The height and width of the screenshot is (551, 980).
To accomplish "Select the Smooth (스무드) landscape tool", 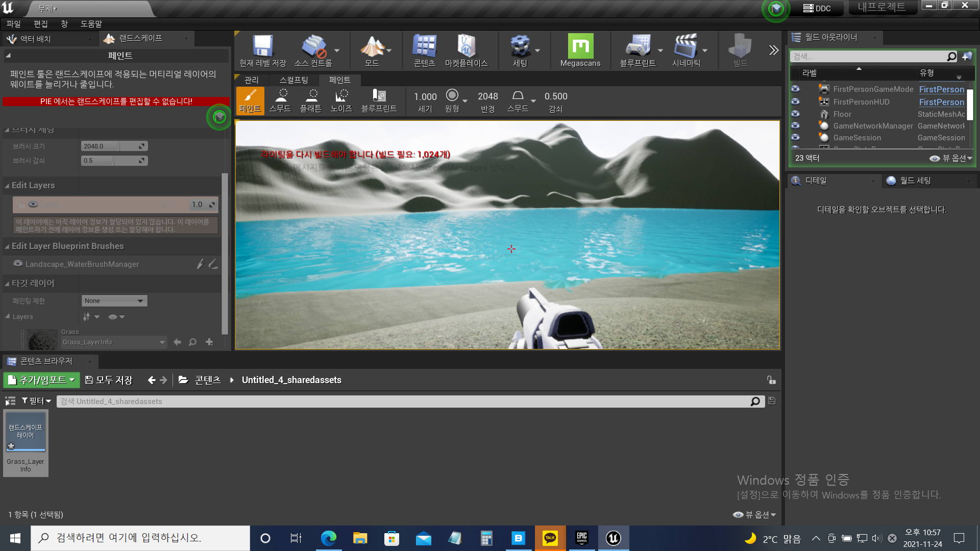I will pyautogui.click(x=280, y=101).
